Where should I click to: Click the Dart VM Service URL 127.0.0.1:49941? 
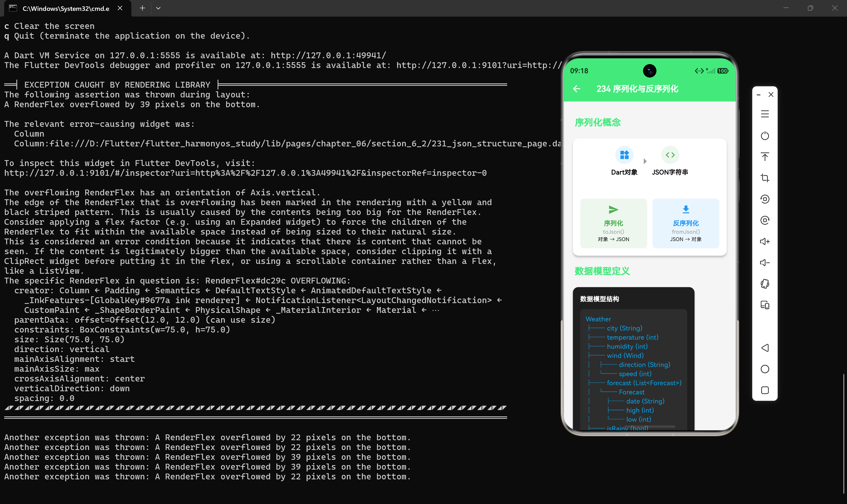pyautogui.click(x=328, y=55)
